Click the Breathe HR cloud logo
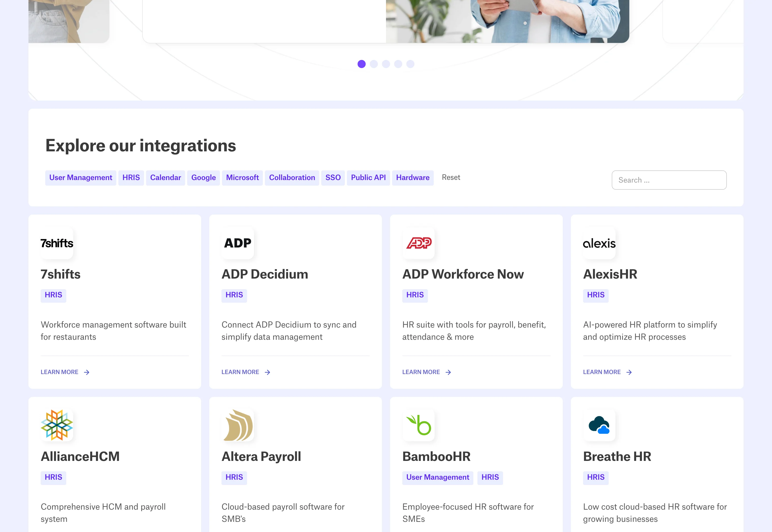This screenshot has height=532, width=772. (599, 425)
